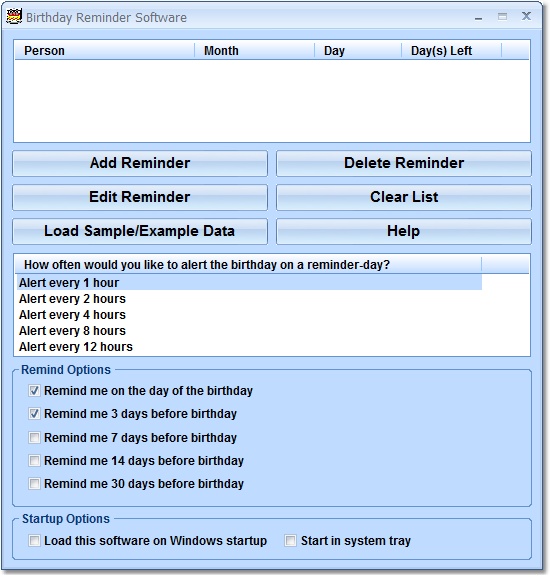Clear the reminder list

pyautogui.click(x=404, y=197)
